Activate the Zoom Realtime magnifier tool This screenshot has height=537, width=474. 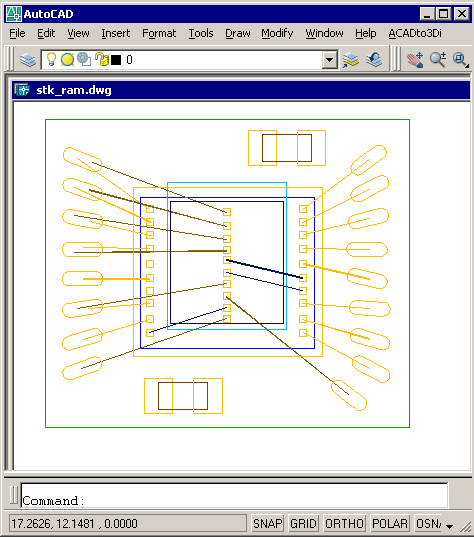point(438,60)
